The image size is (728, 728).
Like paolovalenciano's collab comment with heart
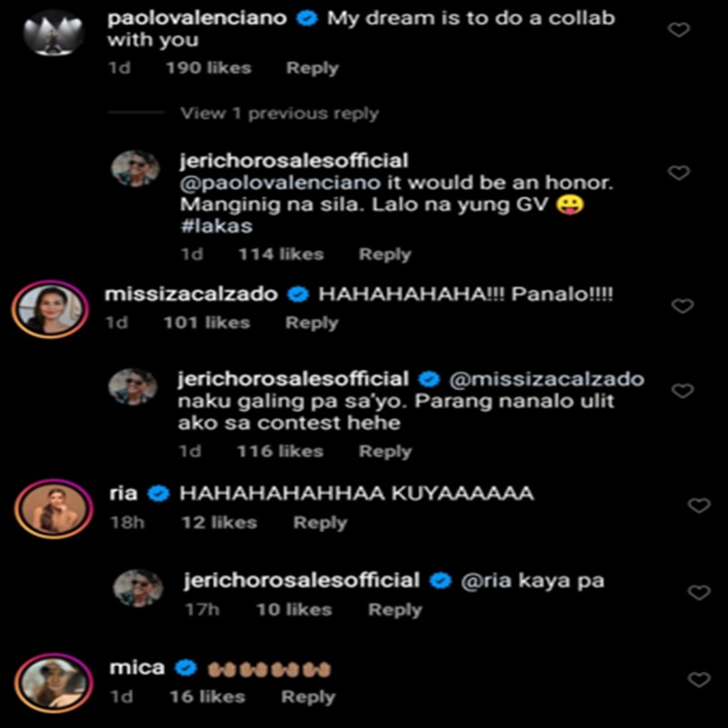coord(679,30)
